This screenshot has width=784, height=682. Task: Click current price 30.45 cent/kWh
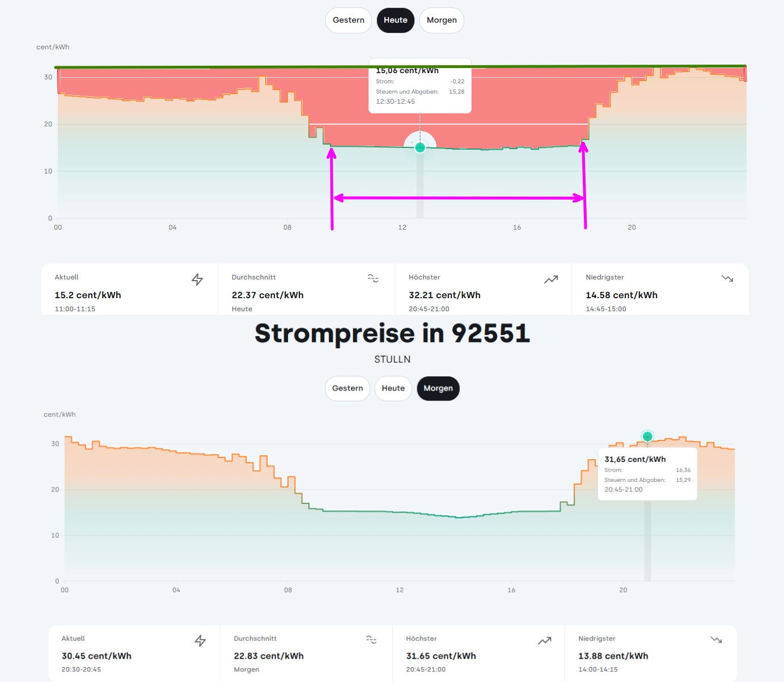(96, 656)
